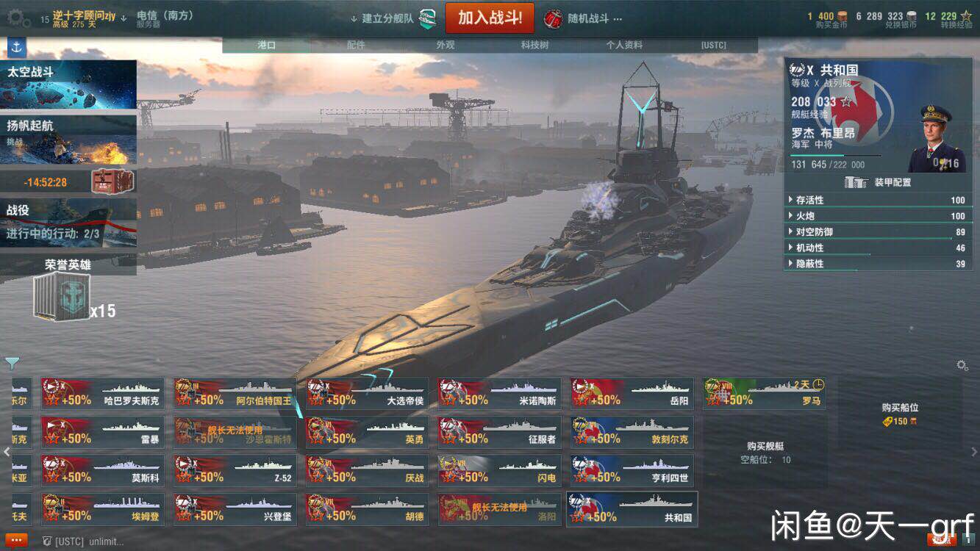Screen dimensions: 980x551
Task: Click the 建立分舰队 division icon
Action: pyautogui.click(x=427, y=18)
